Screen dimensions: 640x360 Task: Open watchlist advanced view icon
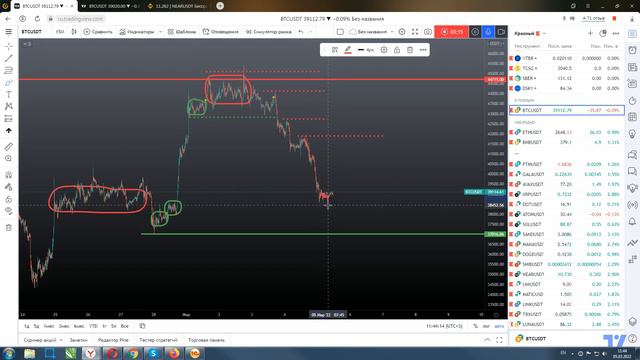603,33
